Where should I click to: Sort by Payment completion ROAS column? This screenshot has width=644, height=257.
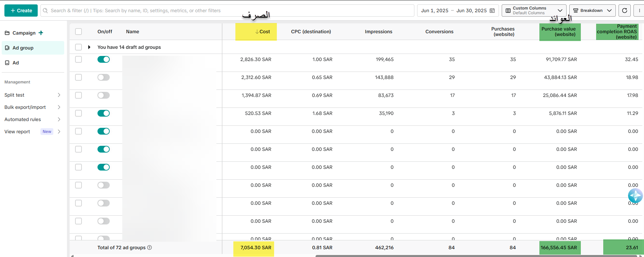pos(617,32)
